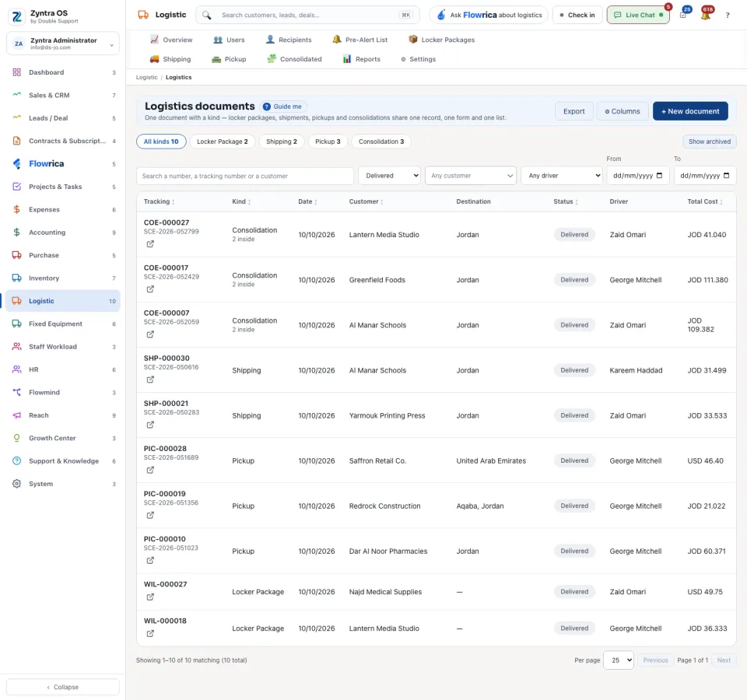Open external link icon for WIL-000027
The image size is (747, 700).
[150, 597]
